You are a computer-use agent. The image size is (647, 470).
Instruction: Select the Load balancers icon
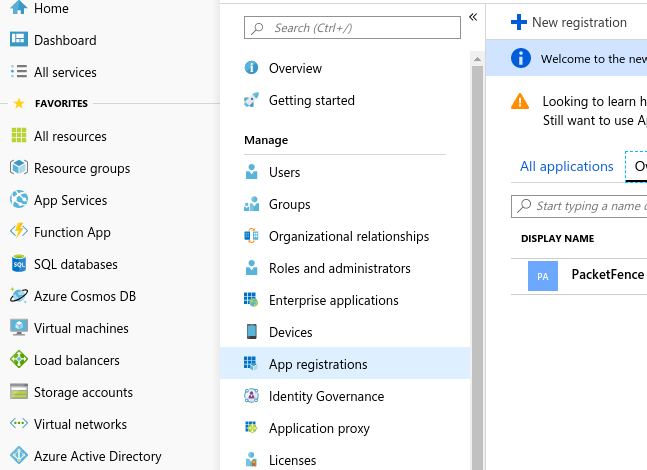tap(18, 360)
